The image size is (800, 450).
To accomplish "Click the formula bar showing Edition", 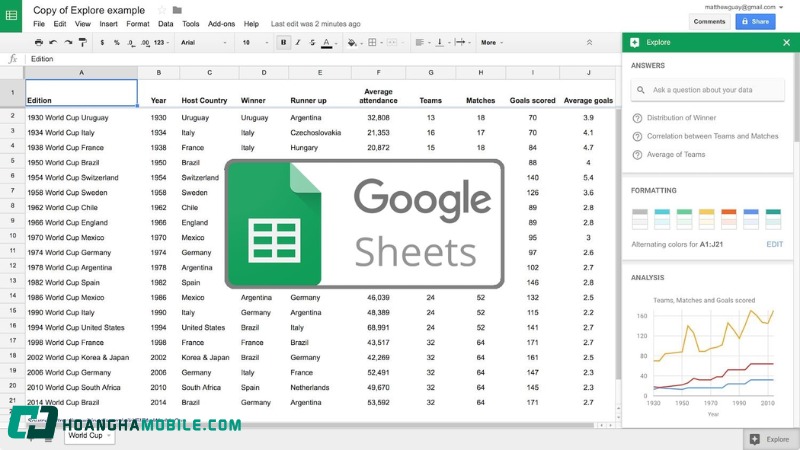I will tap(324, 59).
